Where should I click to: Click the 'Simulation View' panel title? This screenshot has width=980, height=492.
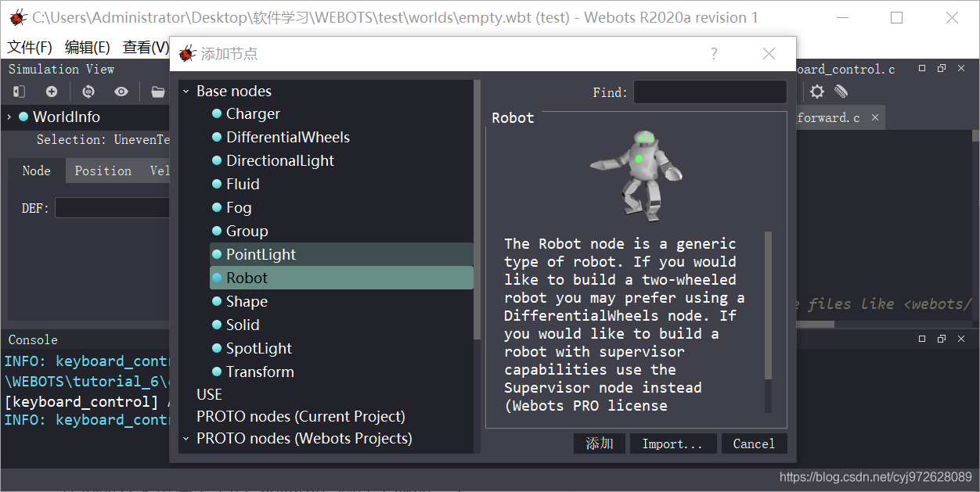(62, 69)
